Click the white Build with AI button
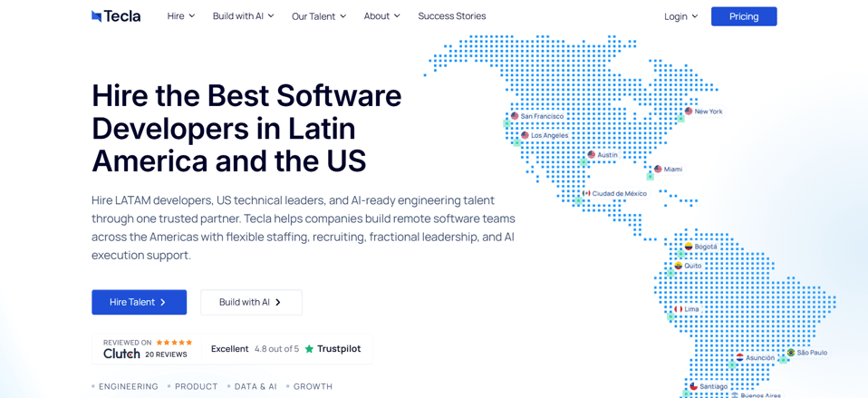The width and height of the screenshot is (868, 398). [251, 302]
